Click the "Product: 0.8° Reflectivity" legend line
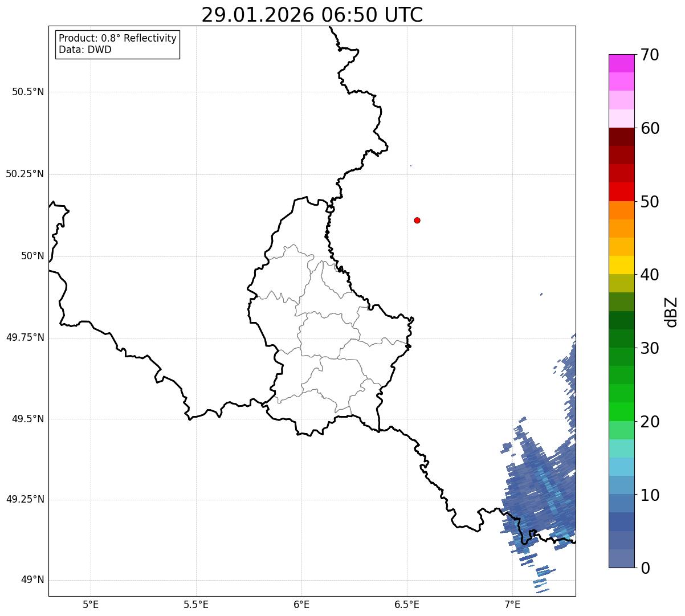The image size is (685, 616). (x=118, y=38)
